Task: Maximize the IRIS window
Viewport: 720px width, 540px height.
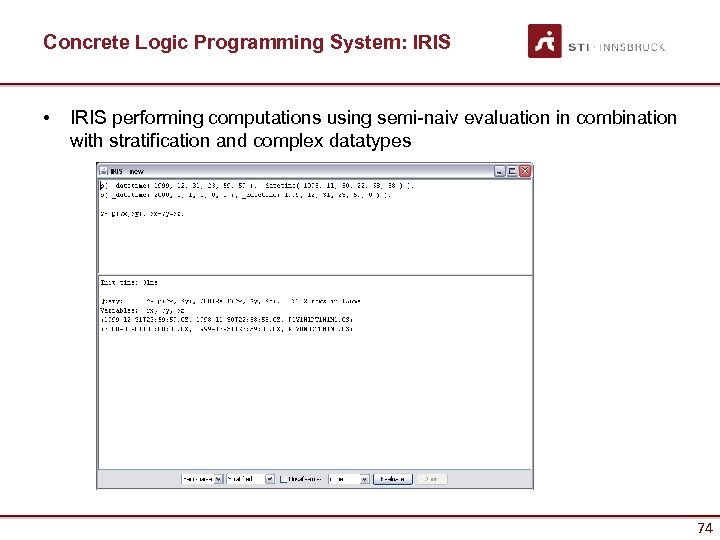Action: point(512,171)
